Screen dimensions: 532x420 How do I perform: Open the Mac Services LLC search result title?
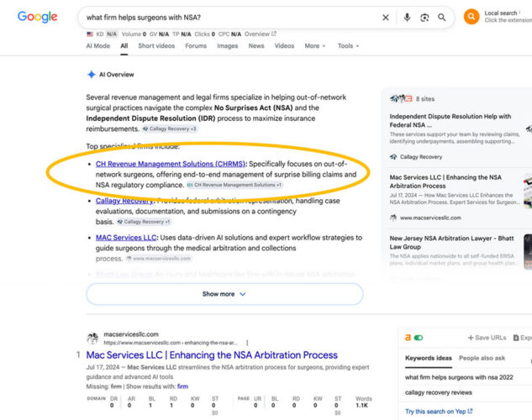(212, 355)
